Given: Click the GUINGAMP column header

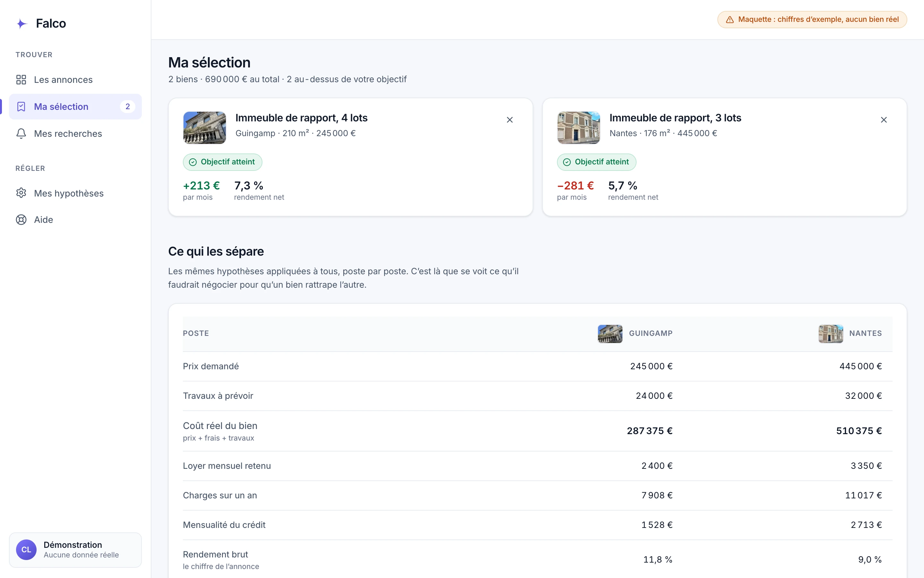Looking at the screenshot, I should click(x=651, y=333).
